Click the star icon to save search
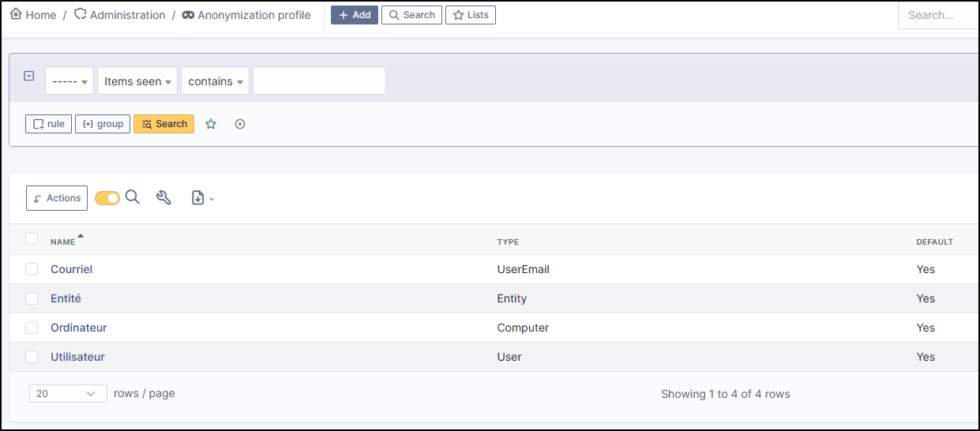Viewport: 980px width, 431px height. point(211,124)
